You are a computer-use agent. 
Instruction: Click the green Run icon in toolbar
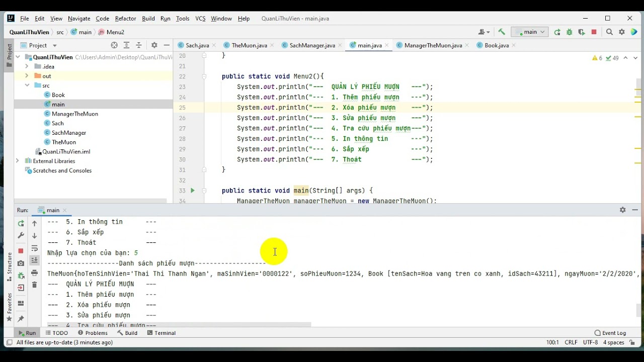[x=557, y=32]
